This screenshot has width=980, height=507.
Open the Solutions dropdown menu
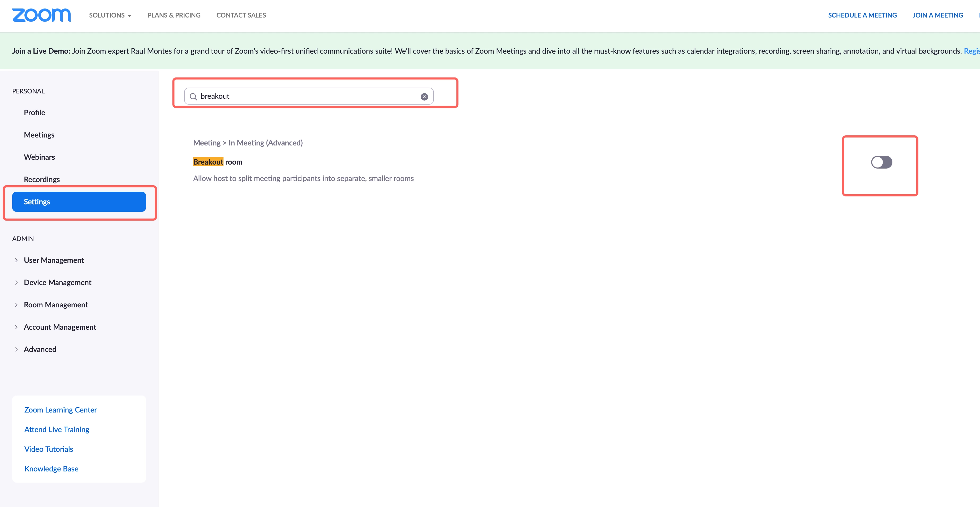[110, 15]
